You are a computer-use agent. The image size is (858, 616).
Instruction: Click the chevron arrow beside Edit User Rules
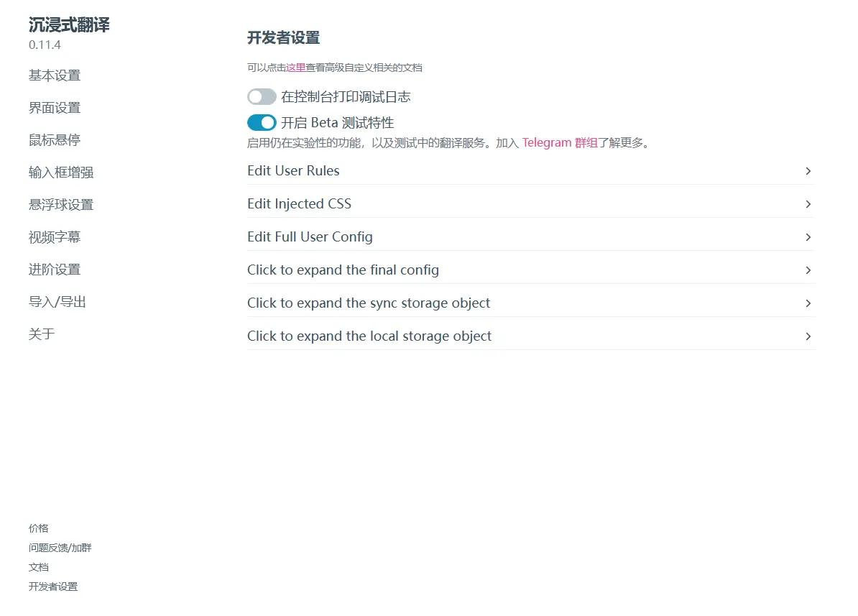(x=808, y=171)
